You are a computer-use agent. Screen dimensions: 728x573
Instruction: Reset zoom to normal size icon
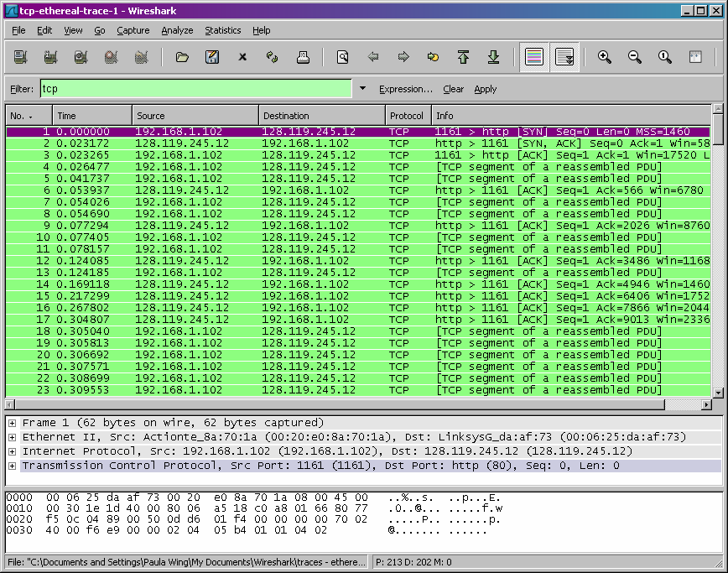point(665,57)
